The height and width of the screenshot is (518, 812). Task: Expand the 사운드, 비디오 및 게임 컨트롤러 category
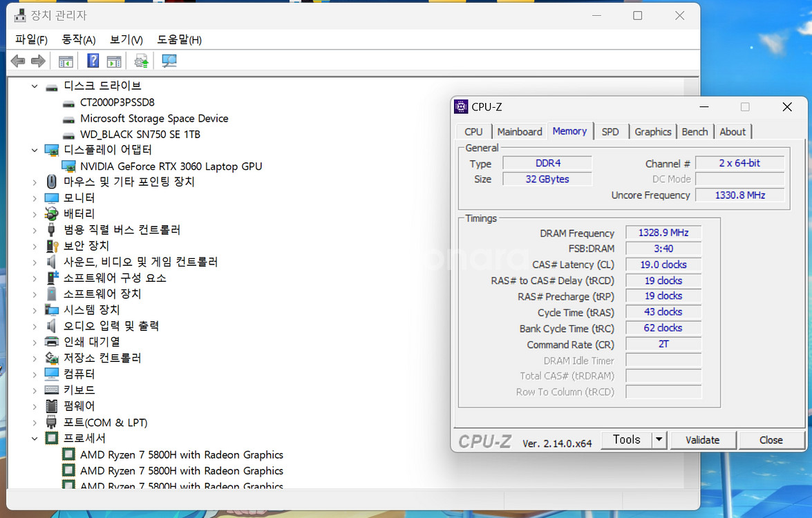pos(34,262)
